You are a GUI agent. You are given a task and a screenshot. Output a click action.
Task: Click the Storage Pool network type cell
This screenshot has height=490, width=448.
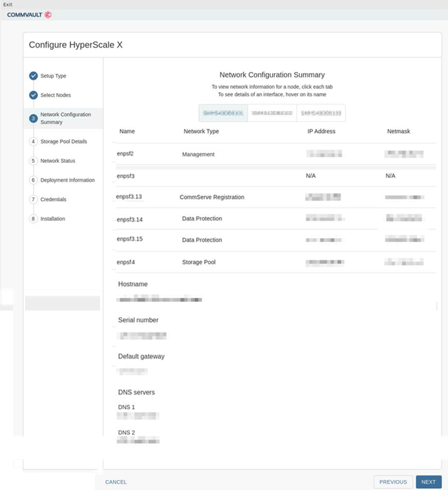coord(198,262)
